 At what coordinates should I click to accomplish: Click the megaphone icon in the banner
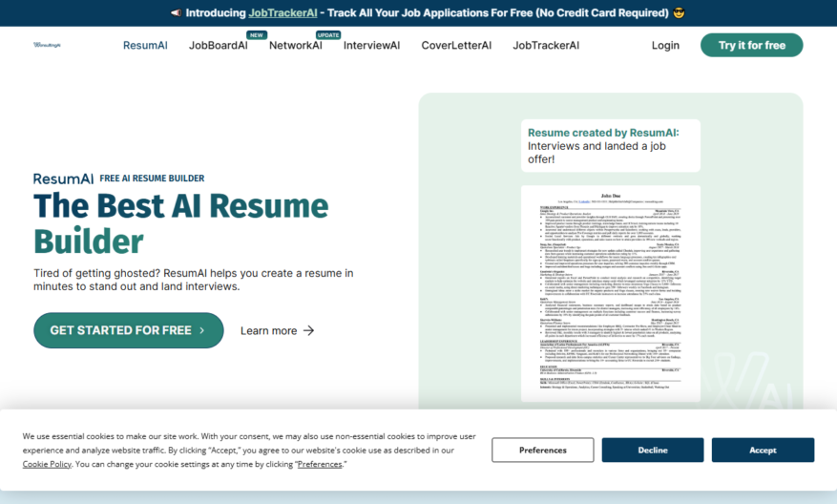pyautogui.click(x=177, y=12)
